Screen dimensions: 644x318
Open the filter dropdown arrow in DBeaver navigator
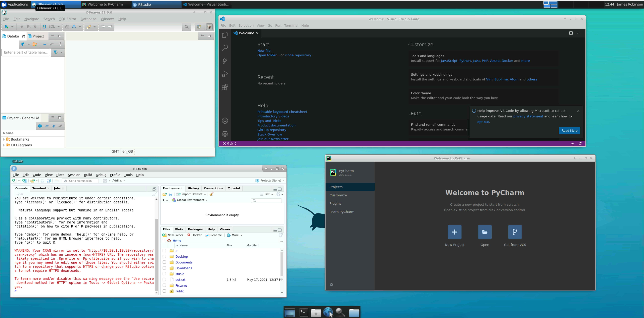click(x=61, y=52)
